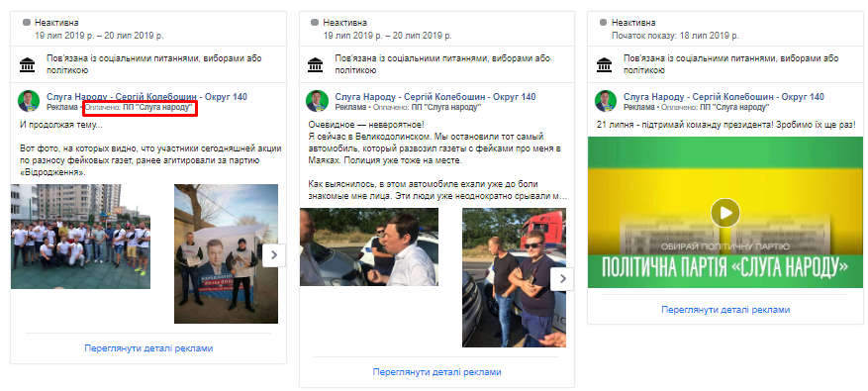Open the photo of the man in white shirt by the car
868x391 pixels.
click(x=369, y=247)
